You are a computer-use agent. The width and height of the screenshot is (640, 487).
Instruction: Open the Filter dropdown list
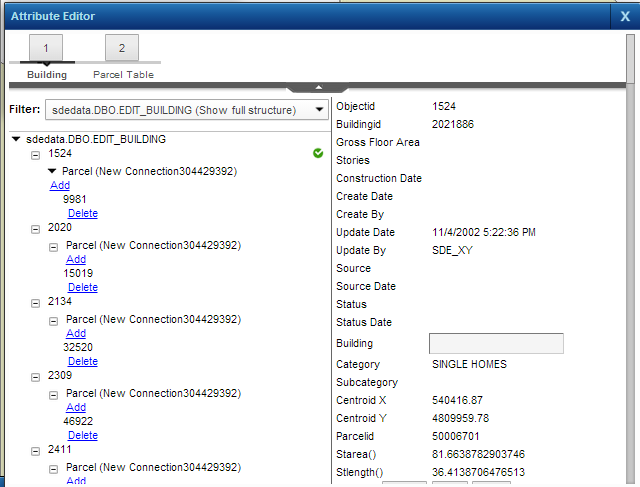(x=318, y=109)
